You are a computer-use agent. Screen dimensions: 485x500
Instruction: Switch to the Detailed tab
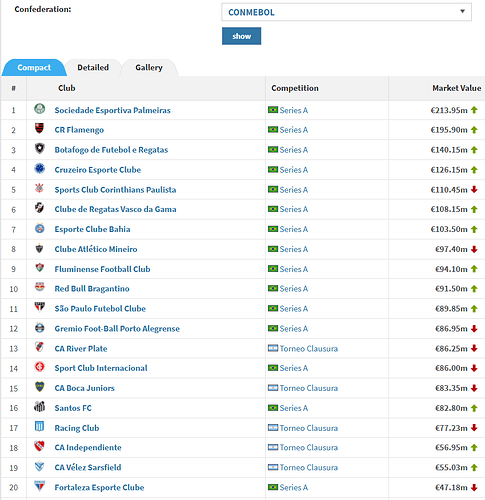[93, 68]
